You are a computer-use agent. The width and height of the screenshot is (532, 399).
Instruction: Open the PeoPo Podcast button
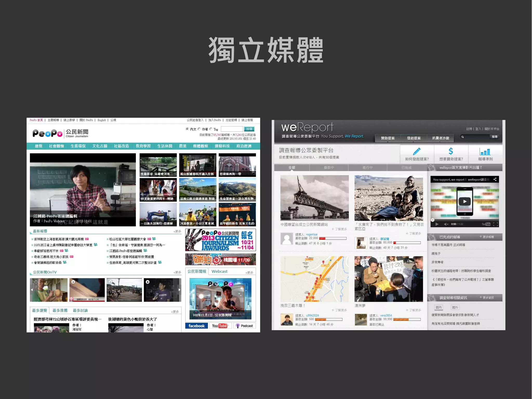pos(244,326)
